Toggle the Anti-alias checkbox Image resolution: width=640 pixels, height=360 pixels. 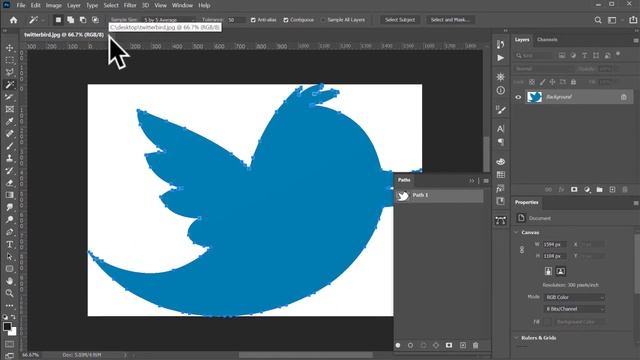(x=253, y=20)
